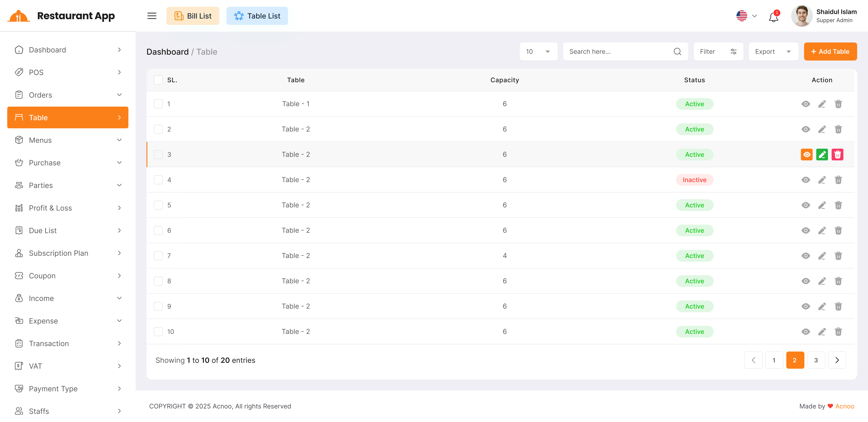The image size is (868, 422).
Task: Open the Bill List tab
Action: (193, 16)
